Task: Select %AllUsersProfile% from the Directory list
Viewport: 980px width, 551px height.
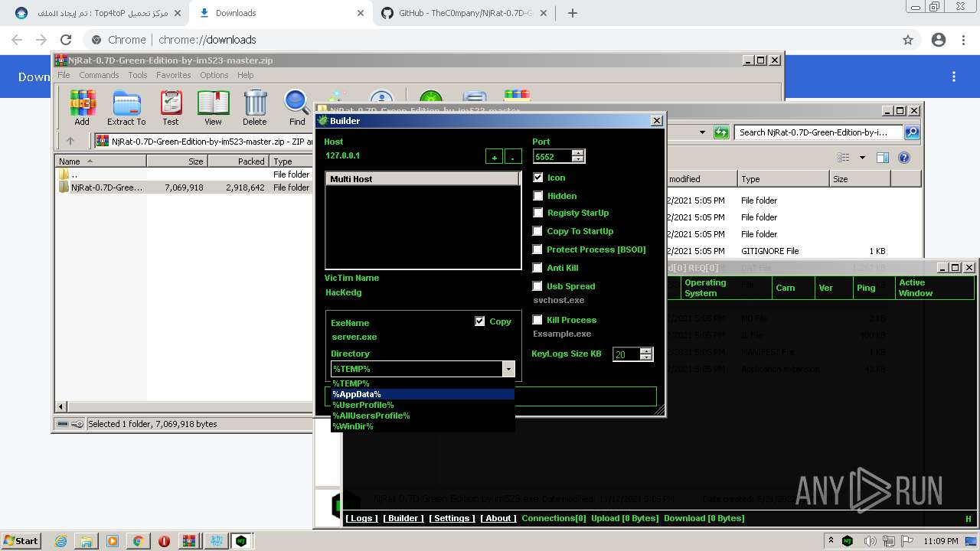Action: click(x=423, y=416)
